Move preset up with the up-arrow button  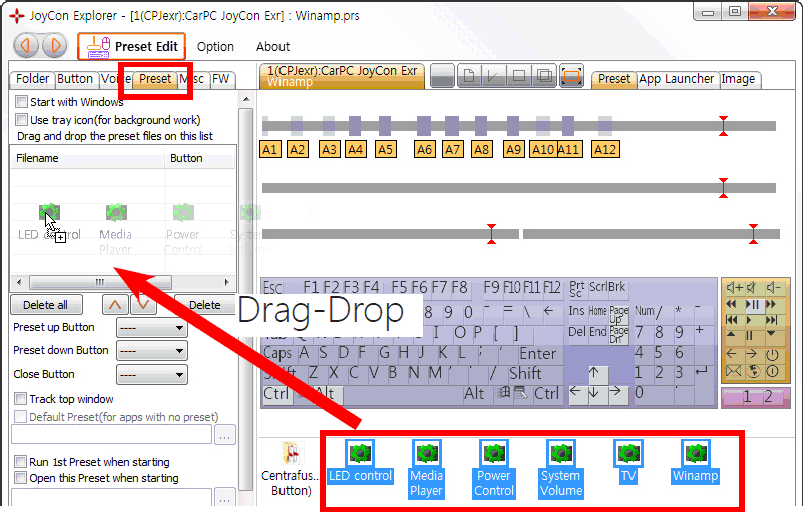(x=115, y=305)
